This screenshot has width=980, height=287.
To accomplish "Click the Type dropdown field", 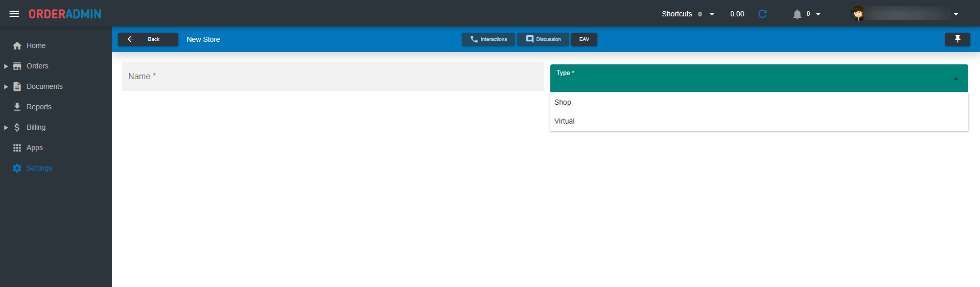I will pyautogui.click(x=759, y=78).
